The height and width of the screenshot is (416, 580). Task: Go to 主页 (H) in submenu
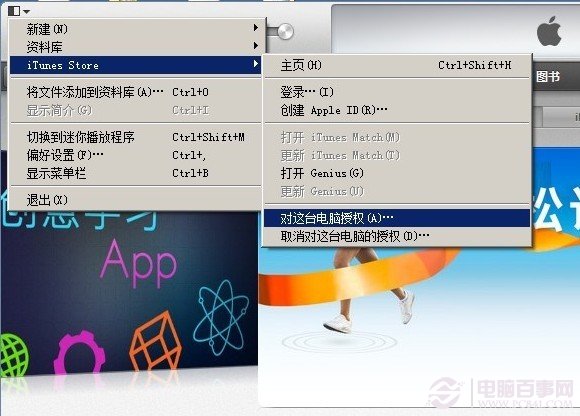coord(397,65)
